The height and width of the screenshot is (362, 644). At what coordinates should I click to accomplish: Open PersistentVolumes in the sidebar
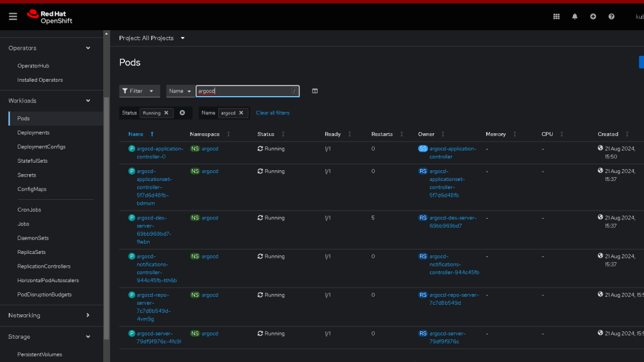pos(40,354)
